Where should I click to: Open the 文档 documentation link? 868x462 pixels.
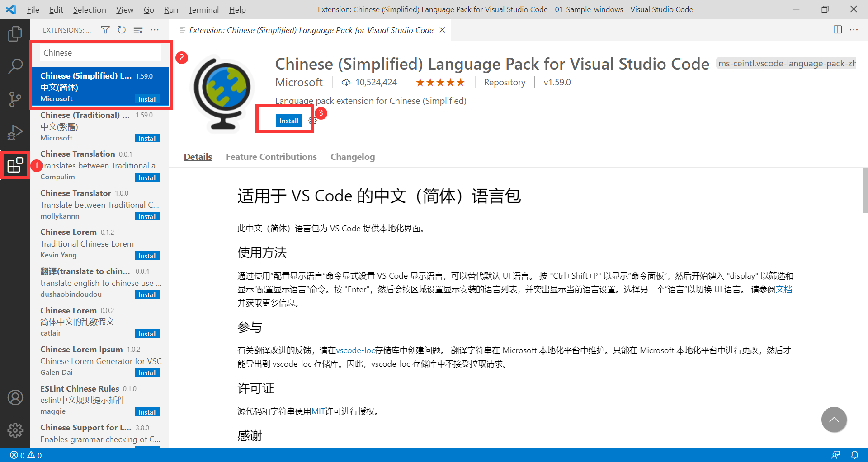pyautogui.click(x=784, y=289)
